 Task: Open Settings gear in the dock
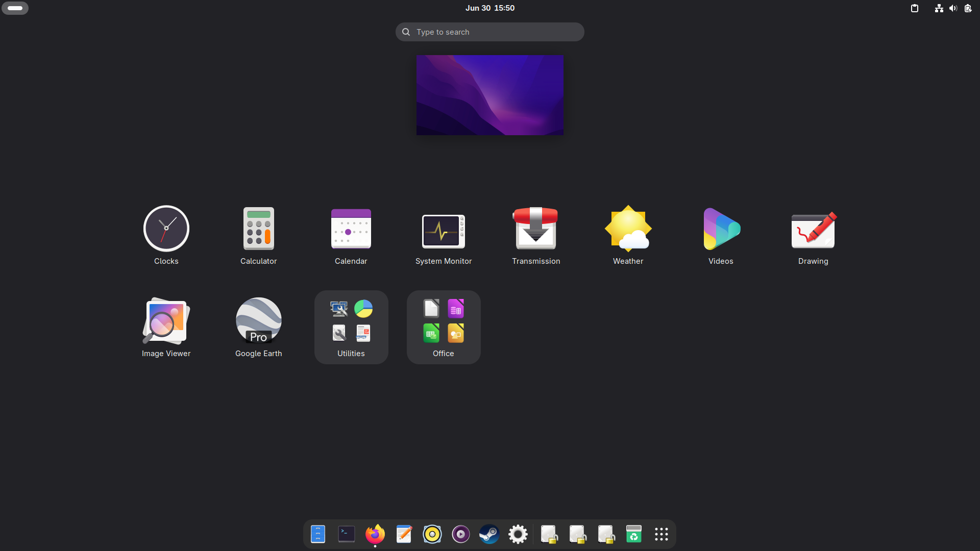click(518, 534)
